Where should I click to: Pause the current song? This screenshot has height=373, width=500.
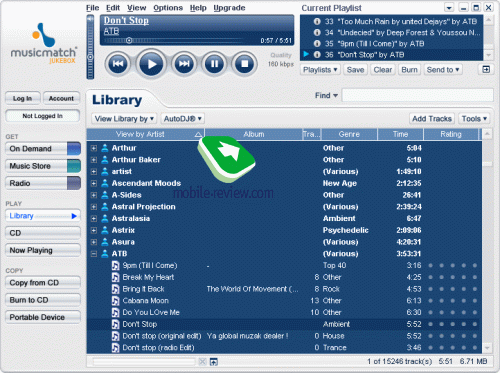(x=214, y=63)
